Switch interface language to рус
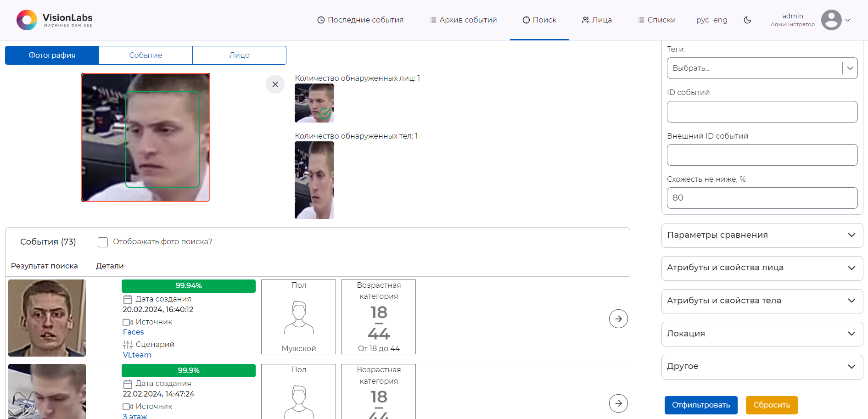 coord(703,20)
